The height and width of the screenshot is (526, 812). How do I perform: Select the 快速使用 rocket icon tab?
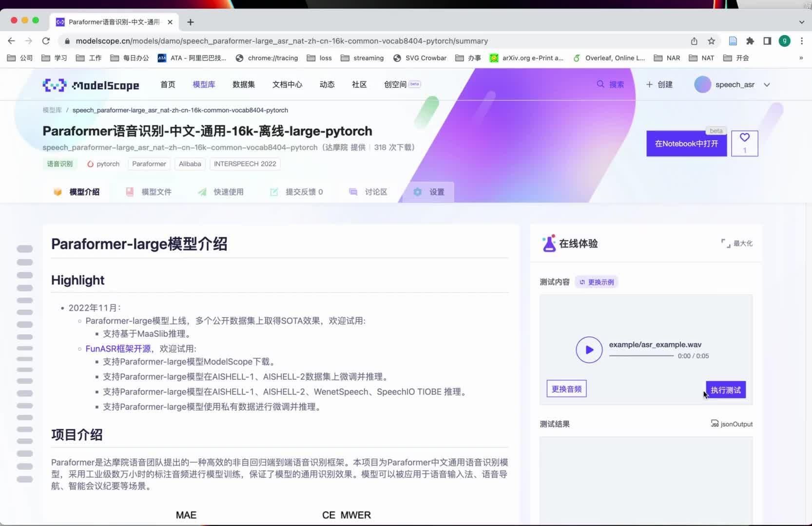(x=202, y=192)
